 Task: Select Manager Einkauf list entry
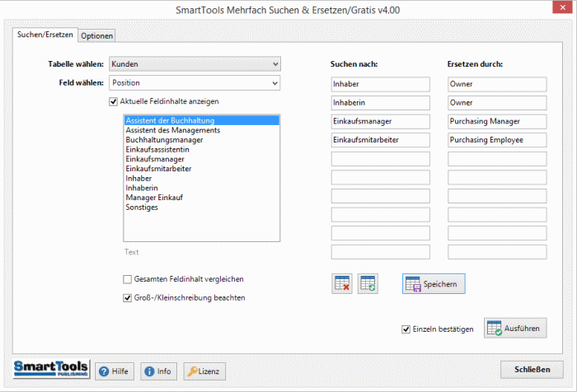[x=202, y=198]
